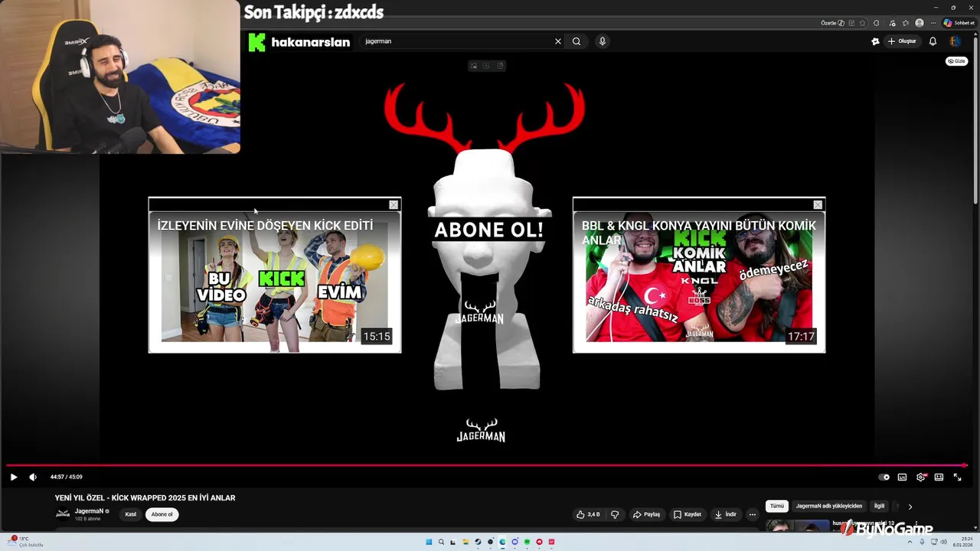Open the browser profile avatar
The height and width of the screenshot is (551, 980).
pyautogui.click(x=920, y=23)
